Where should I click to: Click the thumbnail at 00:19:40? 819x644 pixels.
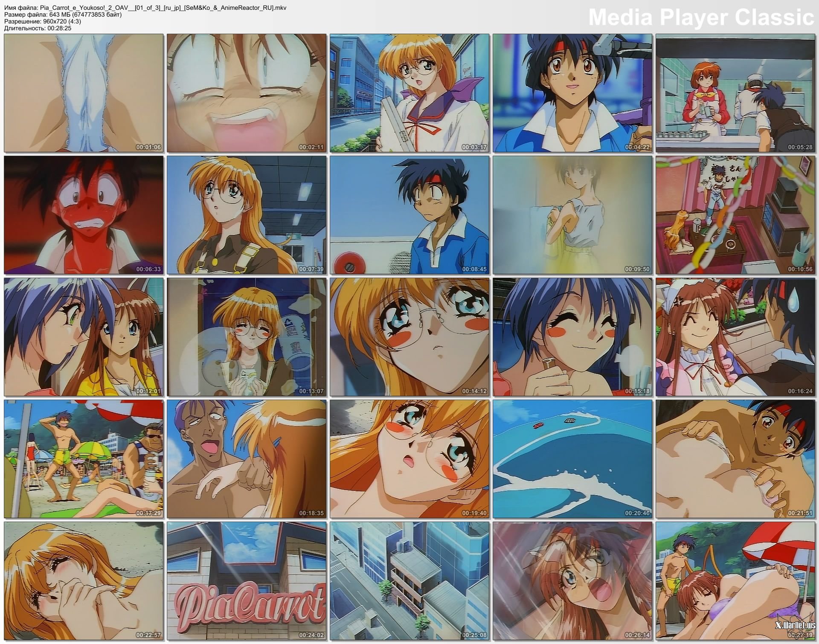(409, 459)
